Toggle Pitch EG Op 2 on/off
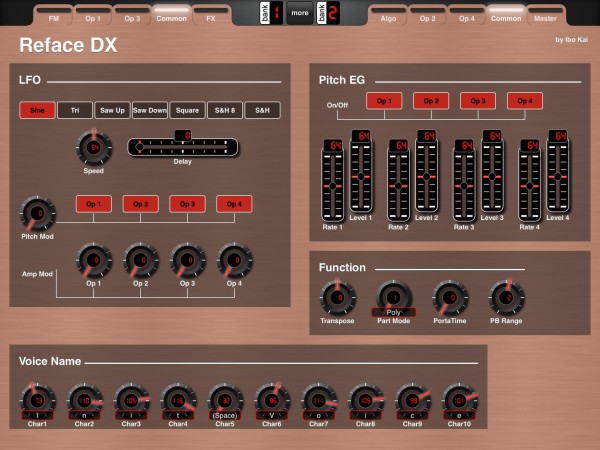 click(431, 101)
